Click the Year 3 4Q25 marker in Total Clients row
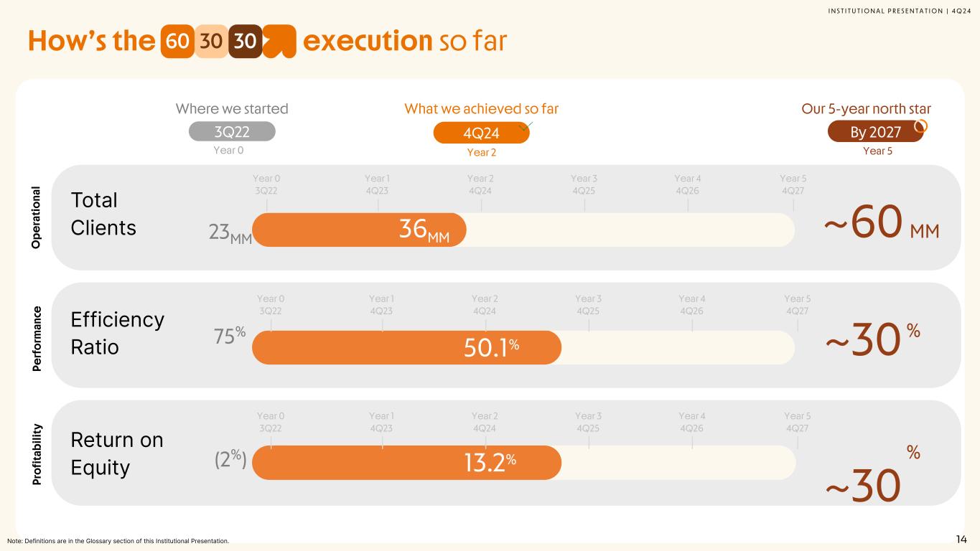The height and width of the screenshot is (551, 980). pos(584,185)
